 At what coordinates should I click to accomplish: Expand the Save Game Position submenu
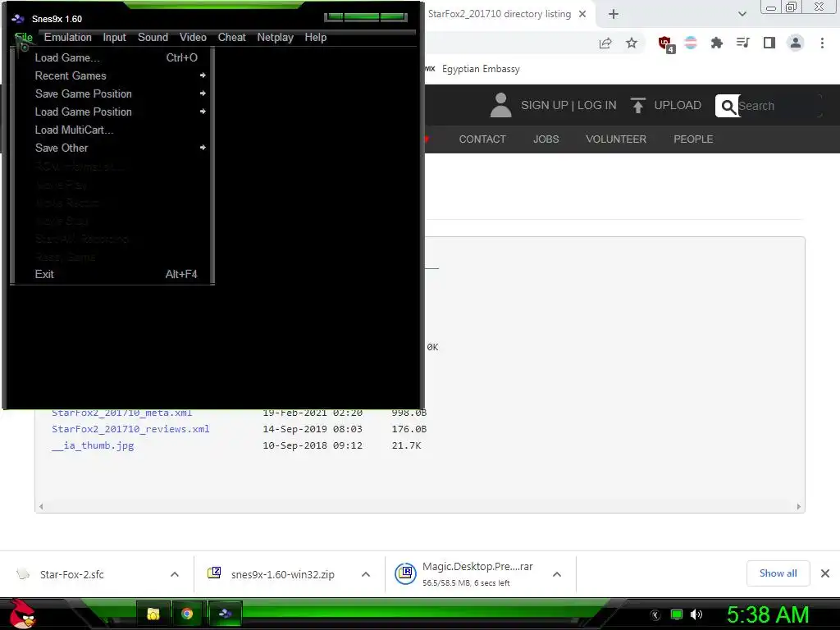(x=112, y=94)
